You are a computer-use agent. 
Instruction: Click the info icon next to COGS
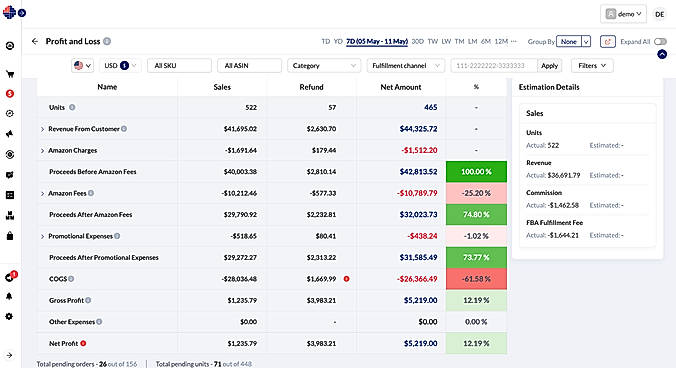(71, 279)
